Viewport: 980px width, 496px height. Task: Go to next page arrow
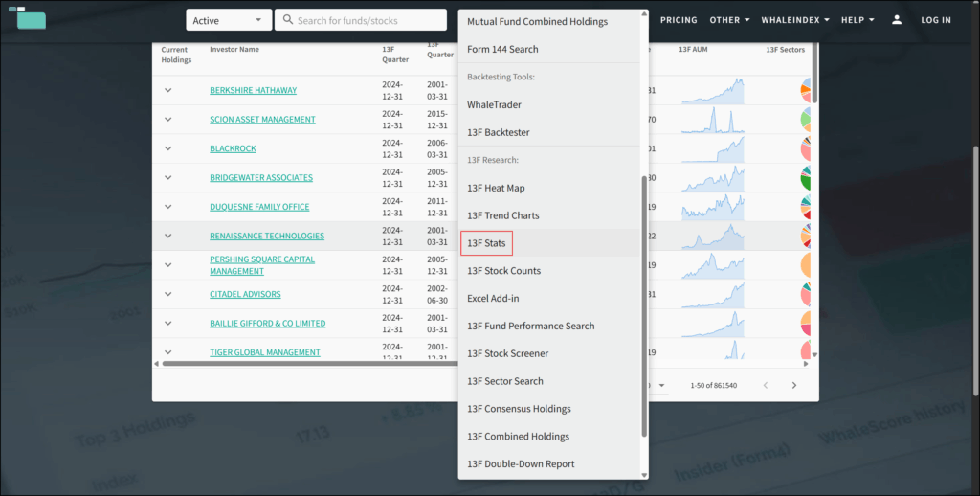[793, 385]
